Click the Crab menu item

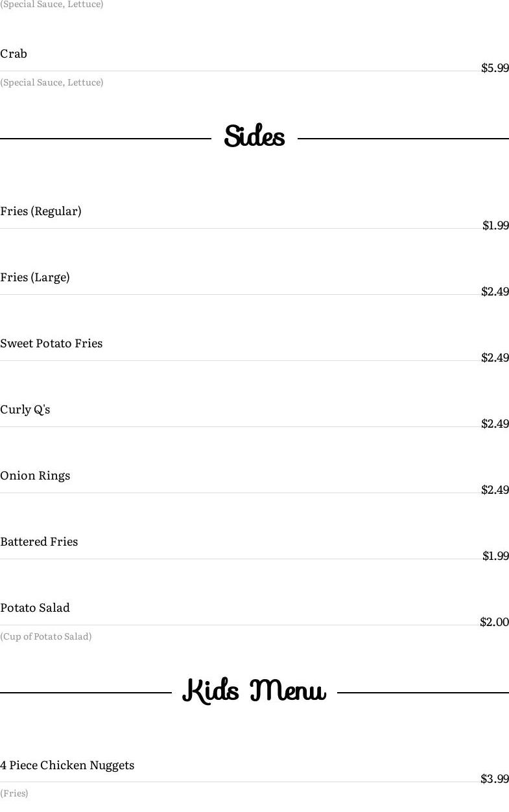pos(14,54)
